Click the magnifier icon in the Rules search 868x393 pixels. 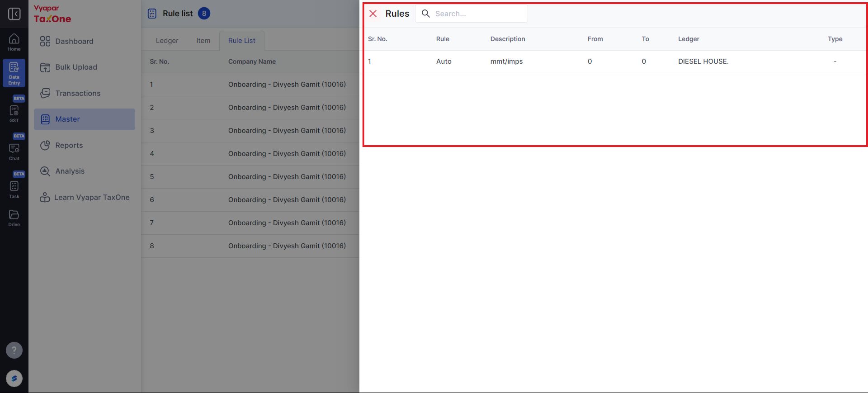click(425, 14)
